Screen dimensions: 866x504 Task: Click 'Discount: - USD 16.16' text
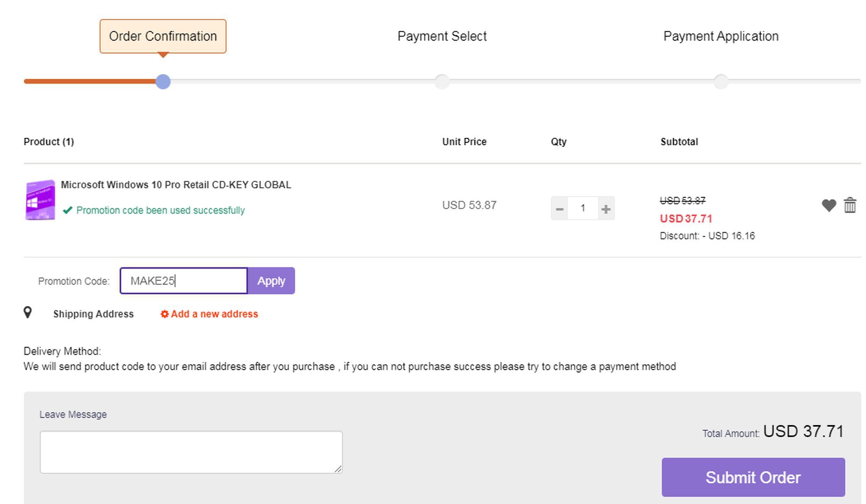point(707,236)
